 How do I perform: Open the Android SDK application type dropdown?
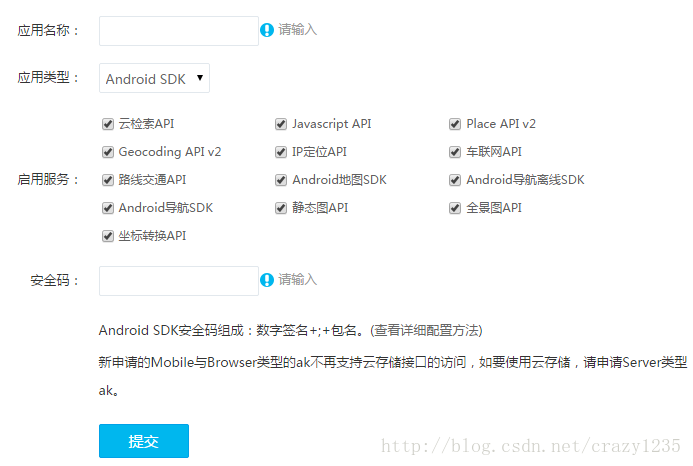[x=154, y=78]
